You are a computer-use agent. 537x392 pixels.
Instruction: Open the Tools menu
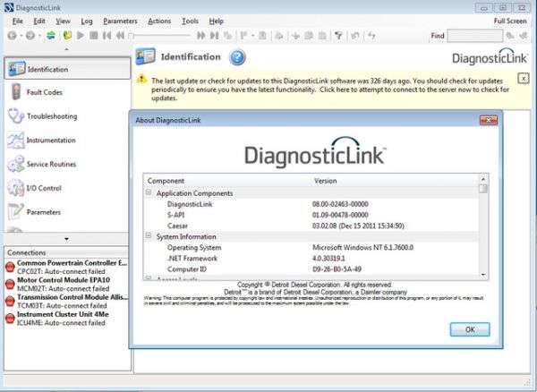coord(190,21)
